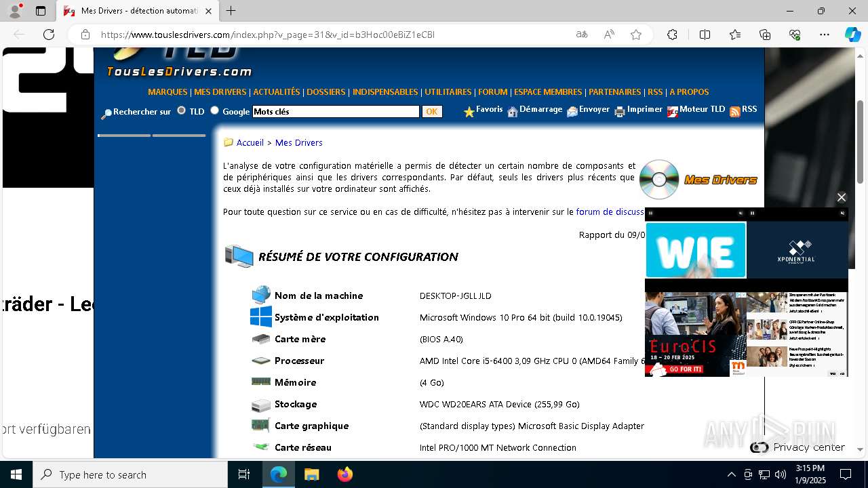Toggle Edge split screen icon
Screen dimensions: 868x488
click(x=705, y=35)
